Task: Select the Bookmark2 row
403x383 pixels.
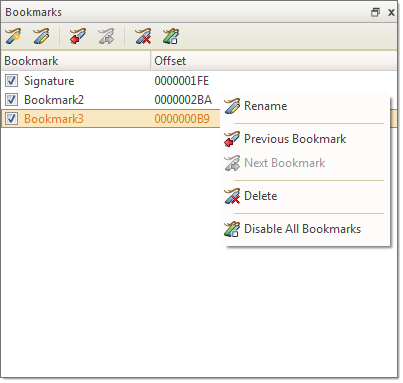Action: [111, 100]
